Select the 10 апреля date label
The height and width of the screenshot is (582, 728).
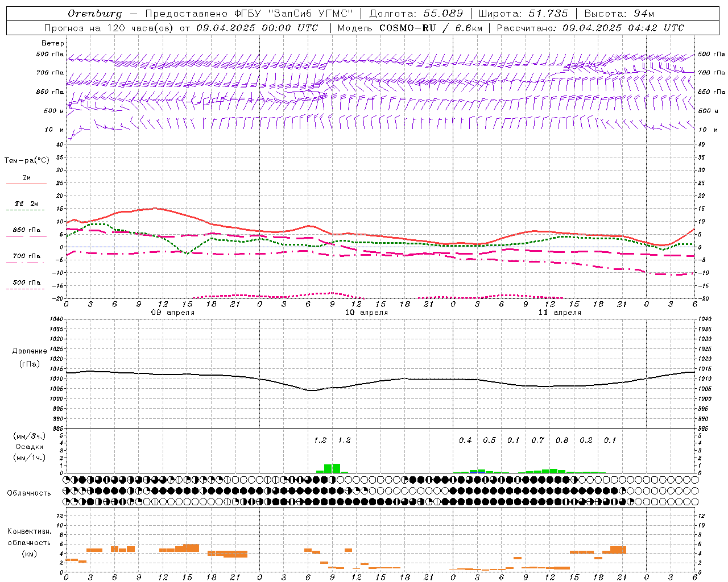[366, 313]
